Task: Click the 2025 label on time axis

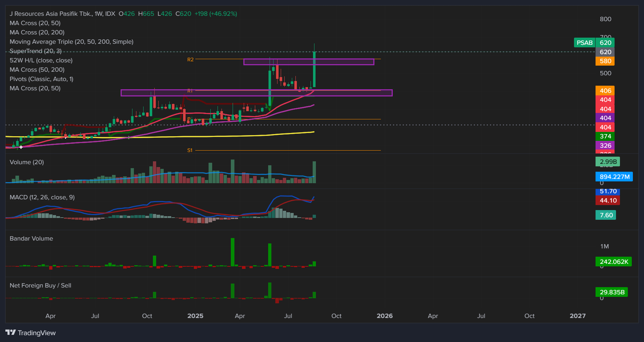Action: point(195,316)
